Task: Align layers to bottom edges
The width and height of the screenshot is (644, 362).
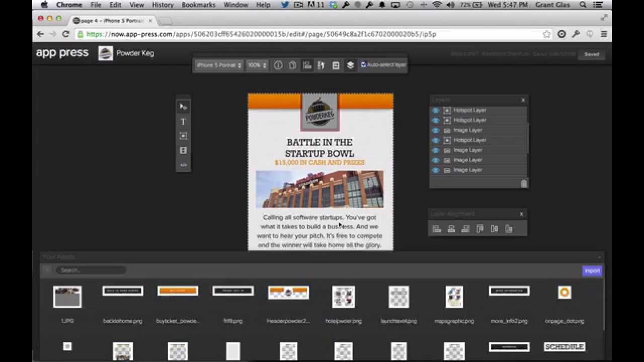Action: (x=509, y=229)
